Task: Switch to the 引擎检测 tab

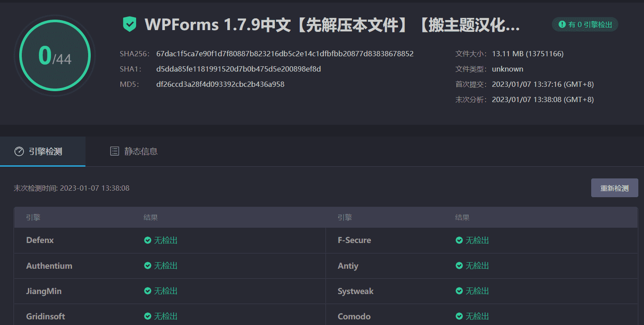Action: [43, 151]
